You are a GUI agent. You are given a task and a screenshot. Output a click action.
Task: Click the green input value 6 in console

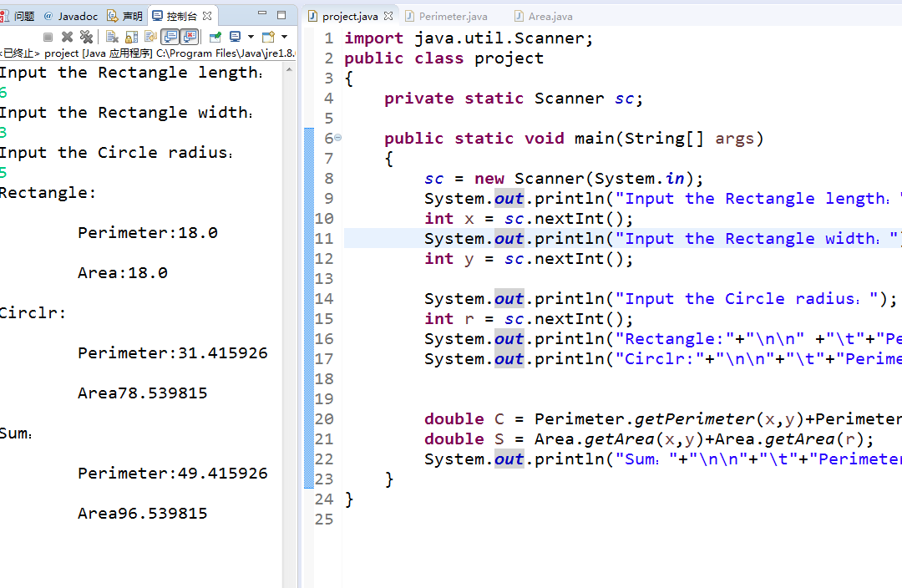click(3, 92)
